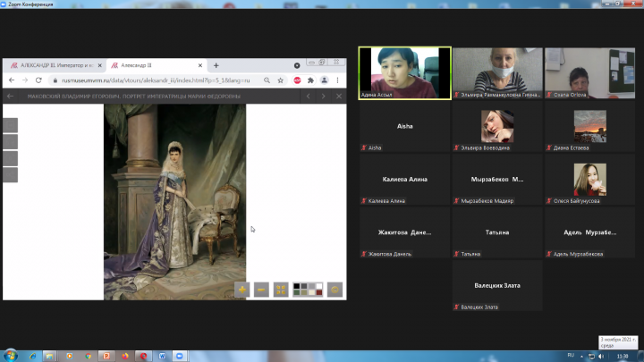Pick the dark red background swatch in the viewer
This screenshot has width=644, height=362.
[x=319, y=292]
